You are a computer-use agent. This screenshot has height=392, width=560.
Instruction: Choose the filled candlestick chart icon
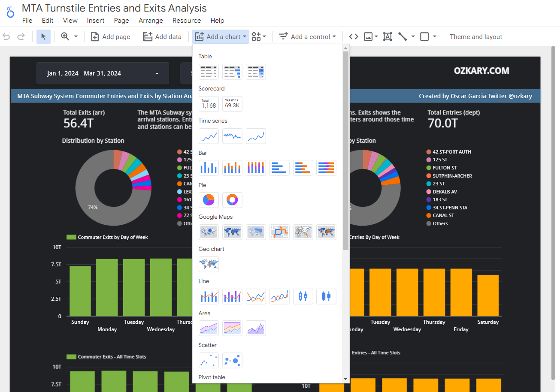point(326,296)
